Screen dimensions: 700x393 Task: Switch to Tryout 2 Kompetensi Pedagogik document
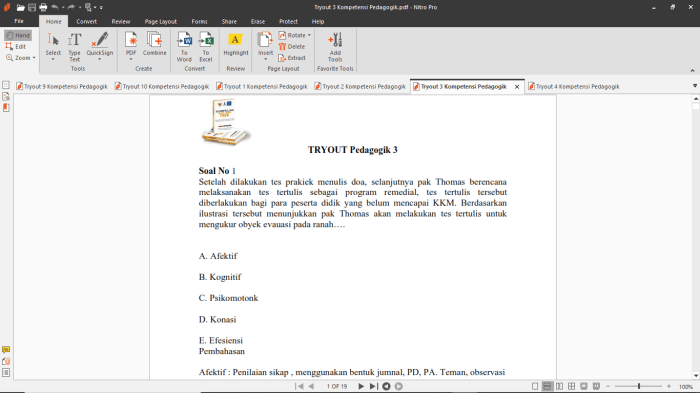click(x=360, y=87)
